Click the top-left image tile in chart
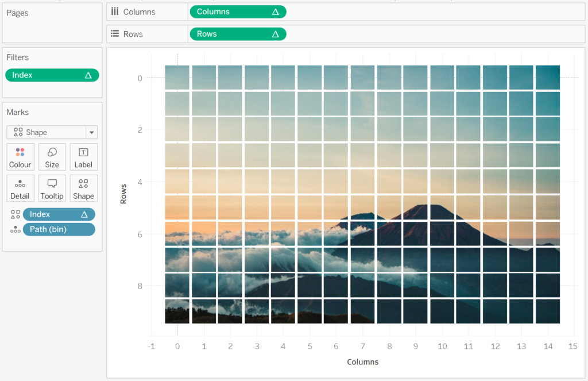The width and height of the screenshot is (588, 381). tap(177, 78)
